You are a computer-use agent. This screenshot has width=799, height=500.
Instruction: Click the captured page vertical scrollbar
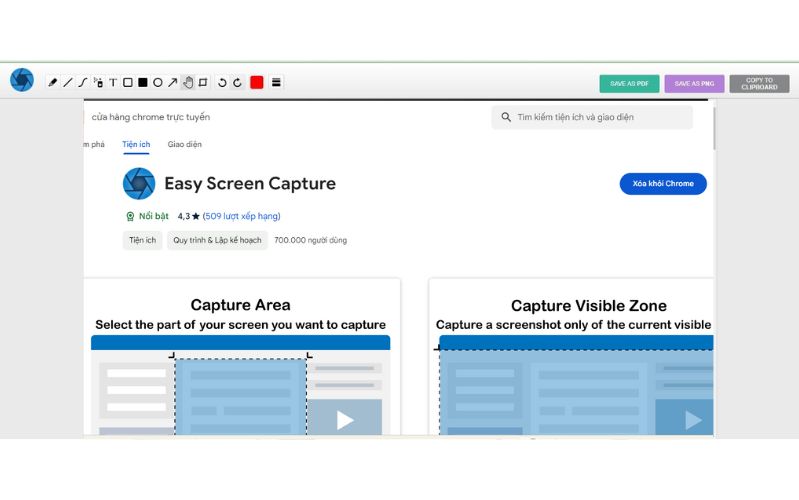pos(714,127)
